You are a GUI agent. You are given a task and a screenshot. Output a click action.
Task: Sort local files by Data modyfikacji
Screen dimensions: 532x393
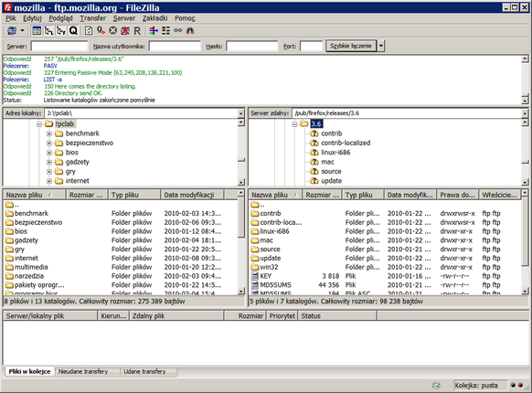(192, 195)
